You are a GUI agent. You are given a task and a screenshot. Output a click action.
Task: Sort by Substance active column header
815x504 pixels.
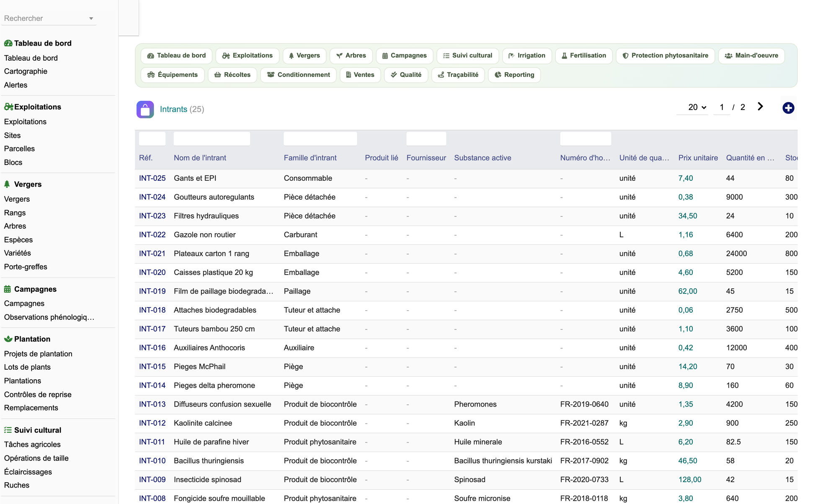click(482, 158)
